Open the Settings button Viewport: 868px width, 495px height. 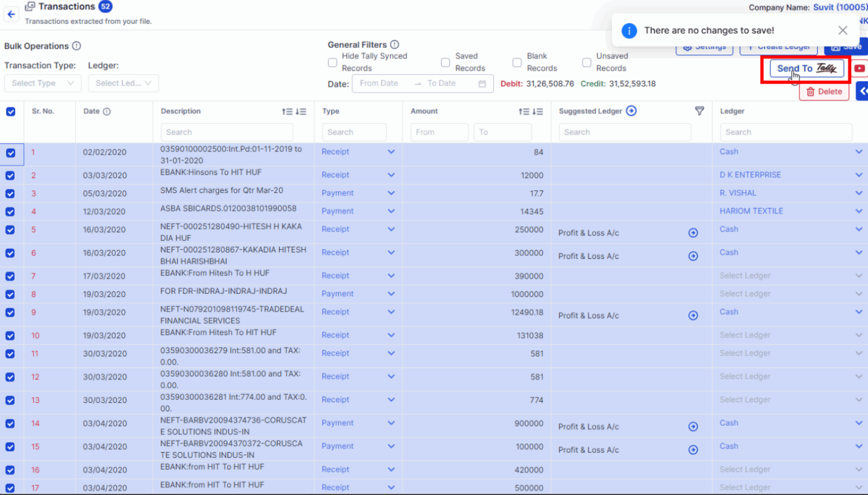pyautogui.click(x=704, y=47)
